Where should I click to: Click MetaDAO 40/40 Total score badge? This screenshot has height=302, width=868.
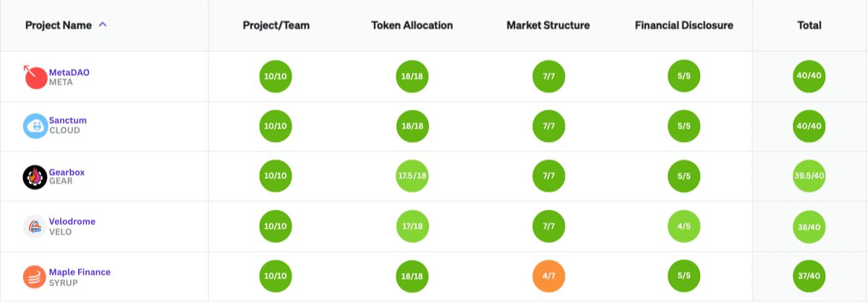809,76
